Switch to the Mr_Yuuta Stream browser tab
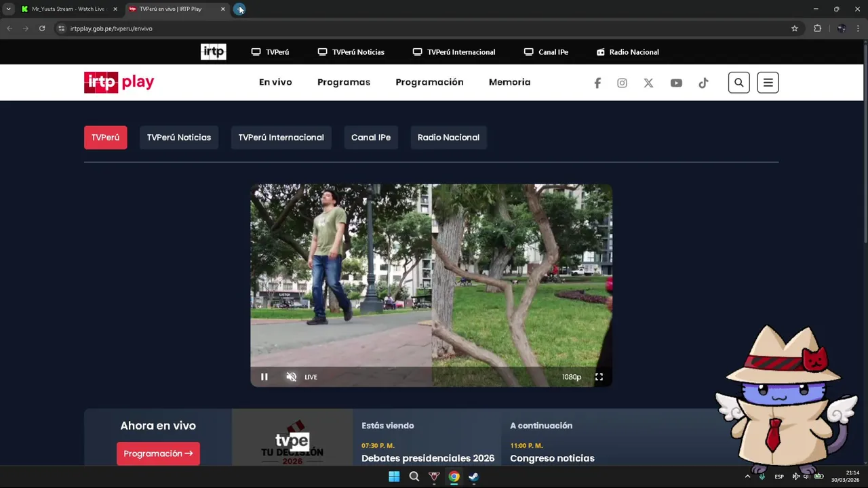This screenshot has height=488, width=868. point(68,9)
